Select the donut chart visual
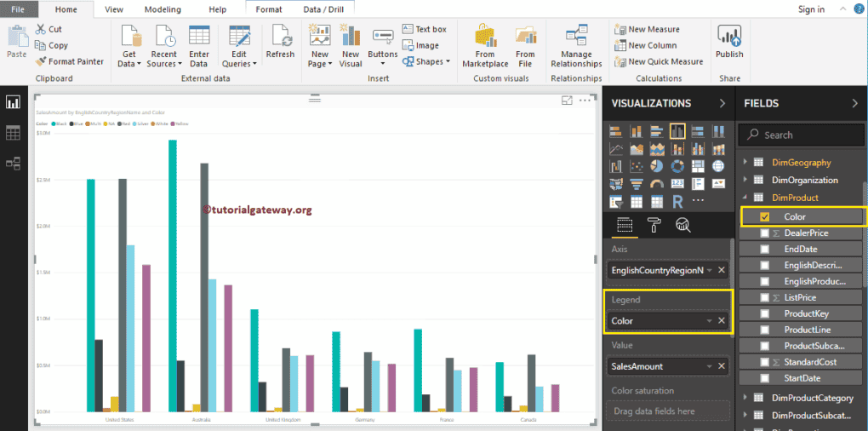 (677, 166)
